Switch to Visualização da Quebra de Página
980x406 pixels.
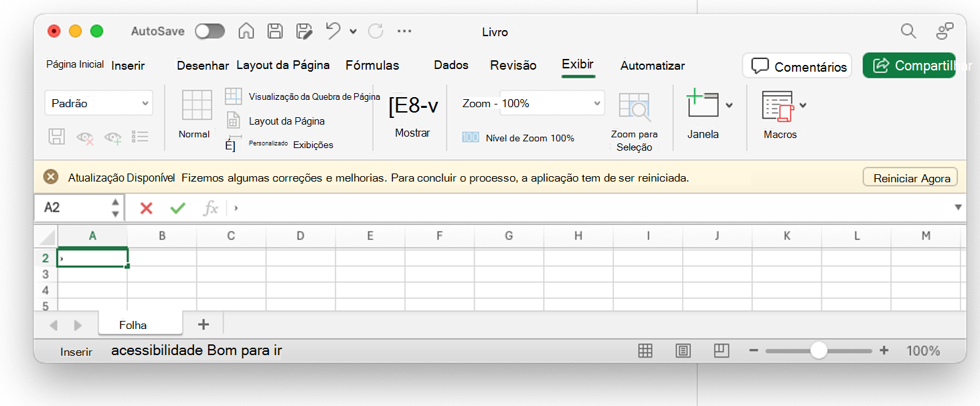coord(303,96)
